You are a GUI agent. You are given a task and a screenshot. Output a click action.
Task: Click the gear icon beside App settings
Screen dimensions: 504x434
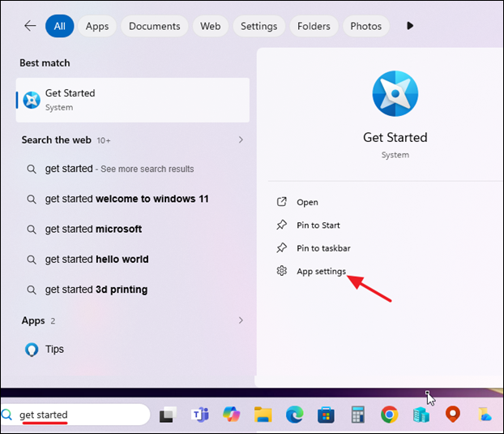coord(281,271)
